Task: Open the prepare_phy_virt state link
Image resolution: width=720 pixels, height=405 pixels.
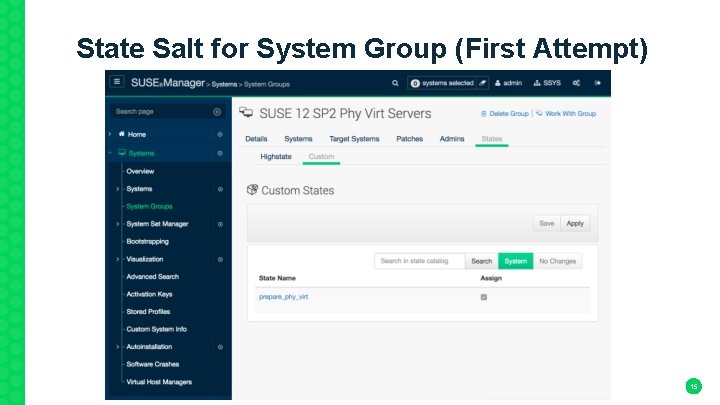Action: click(x=283, y=297)
